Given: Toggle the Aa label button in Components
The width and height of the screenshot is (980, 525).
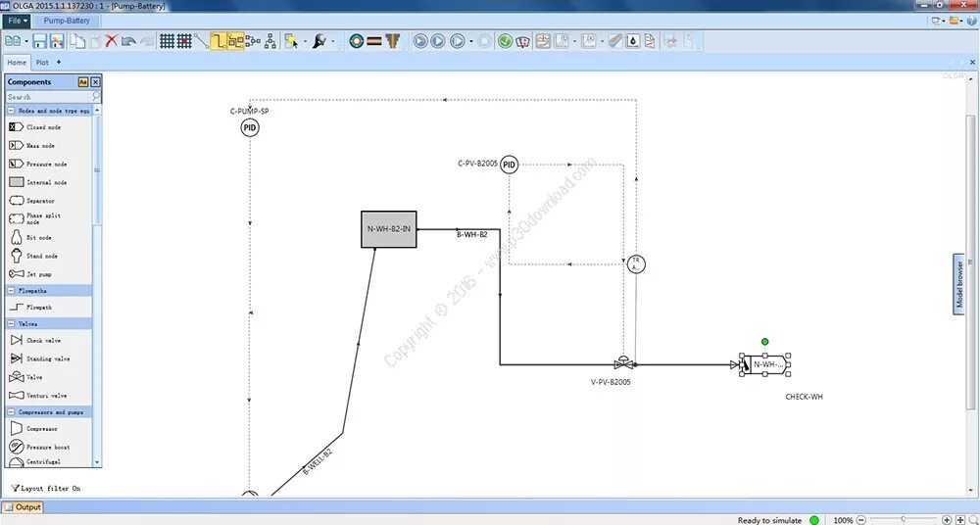Looking at the screenshot, I should [83, 82].
